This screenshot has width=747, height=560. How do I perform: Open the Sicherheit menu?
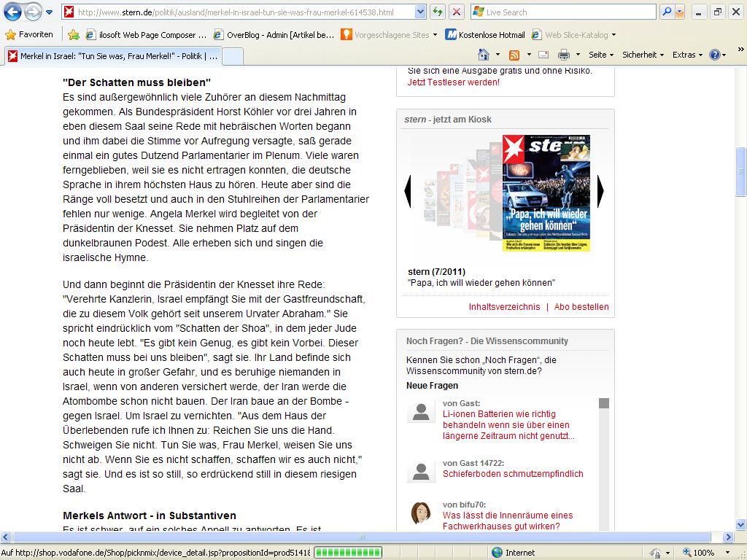pyautogui.click(x=643, y=55)
